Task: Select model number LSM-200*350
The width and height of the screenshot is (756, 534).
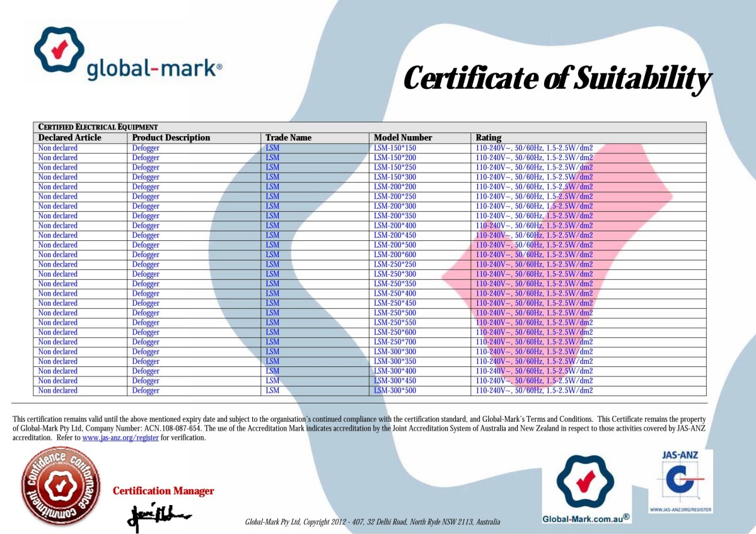Action: tap(395, 216)
